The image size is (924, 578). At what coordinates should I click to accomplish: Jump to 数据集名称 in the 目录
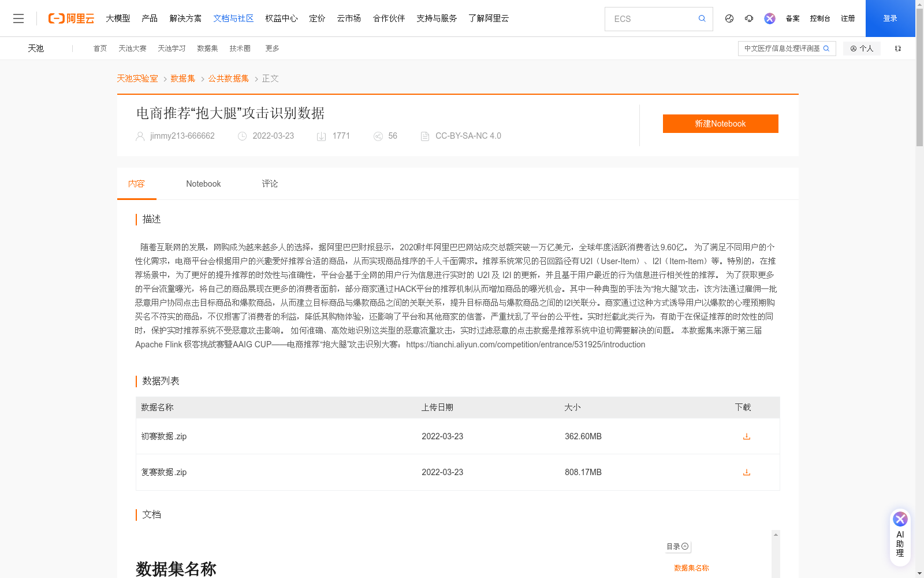click(691, 568)
